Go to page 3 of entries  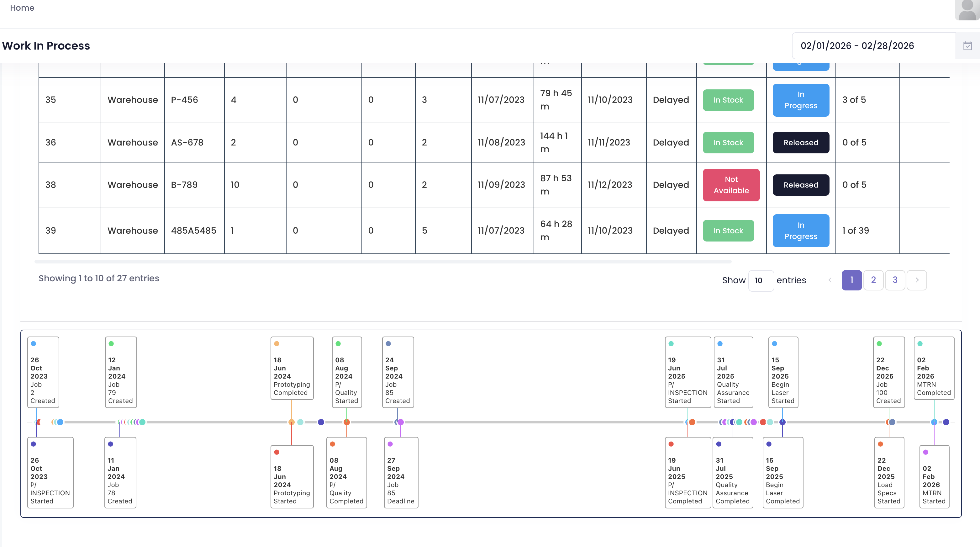(x=895, y=280)
